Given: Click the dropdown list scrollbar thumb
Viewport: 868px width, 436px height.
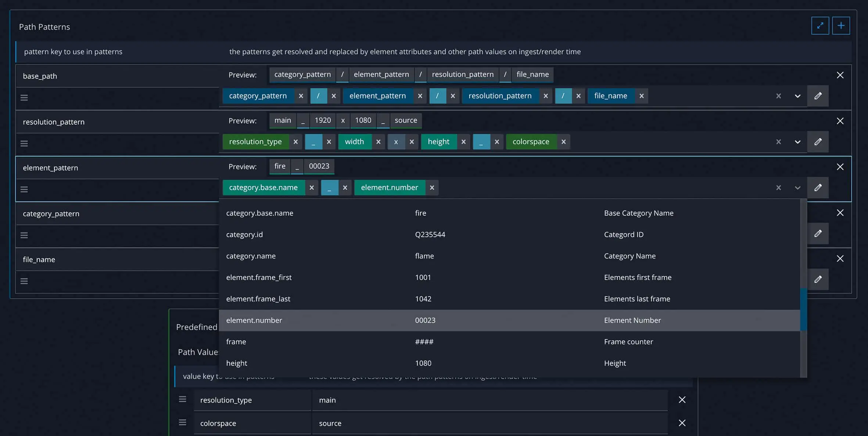Looking at the screenshot, I should point(803,309).
